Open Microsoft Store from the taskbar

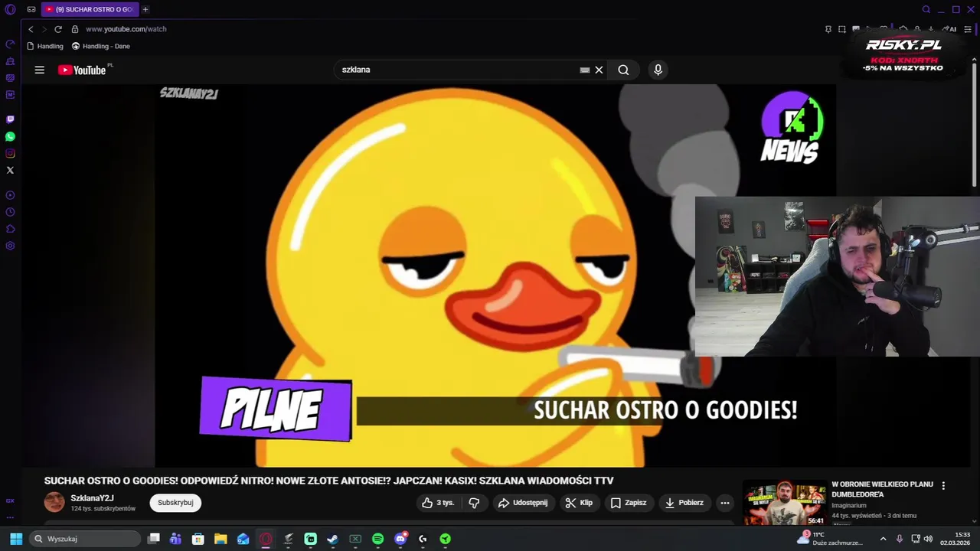[x=198, y=539]
